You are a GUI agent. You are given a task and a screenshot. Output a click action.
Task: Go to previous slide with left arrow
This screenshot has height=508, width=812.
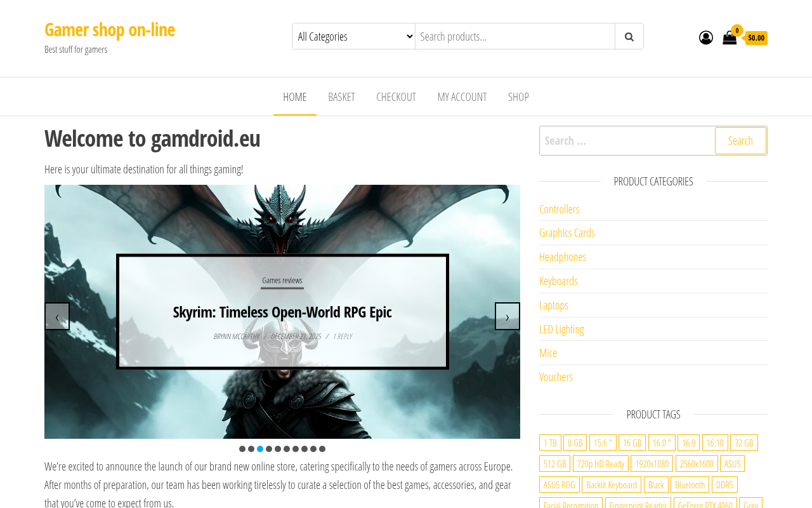coord(57,316)
